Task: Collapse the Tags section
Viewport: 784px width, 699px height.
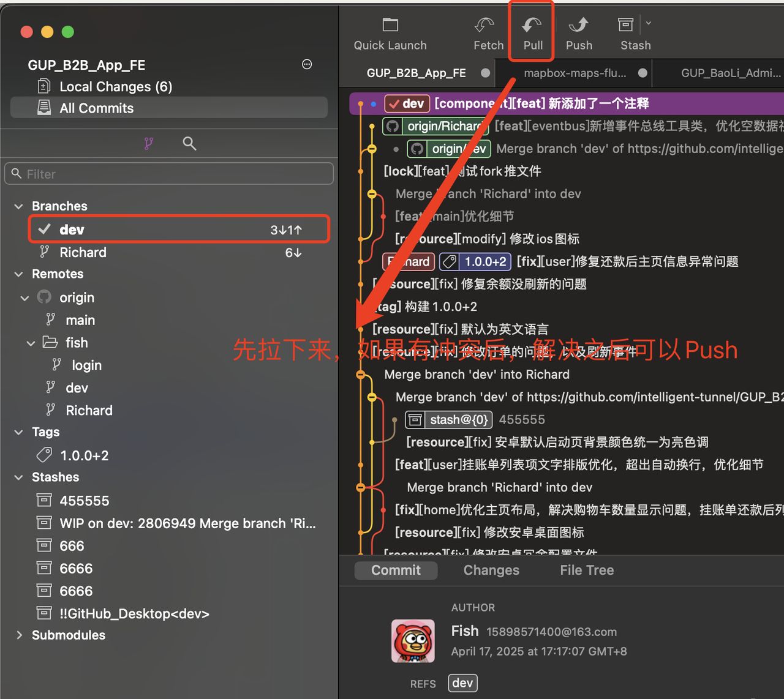Action: [19, 432]
